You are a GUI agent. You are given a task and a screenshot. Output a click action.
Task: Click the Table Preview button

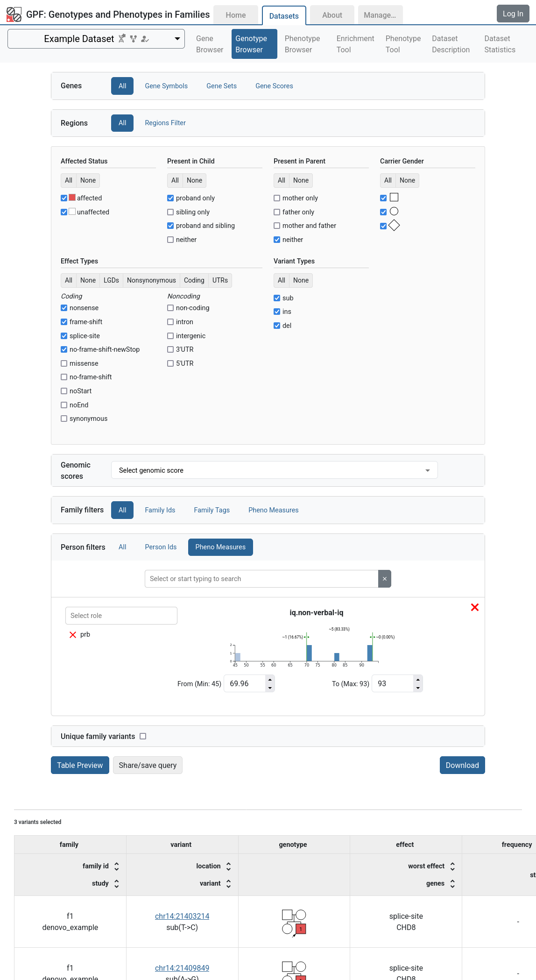coord(80,765)
